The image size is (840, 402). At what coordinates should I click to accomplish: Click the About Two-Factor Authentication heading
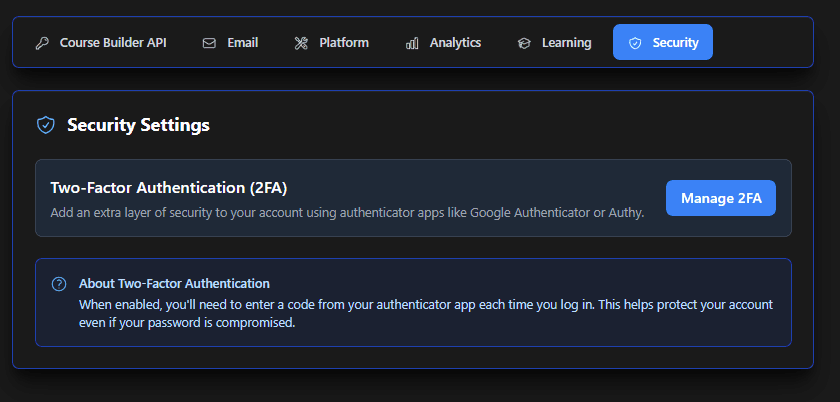pos(174,283)
